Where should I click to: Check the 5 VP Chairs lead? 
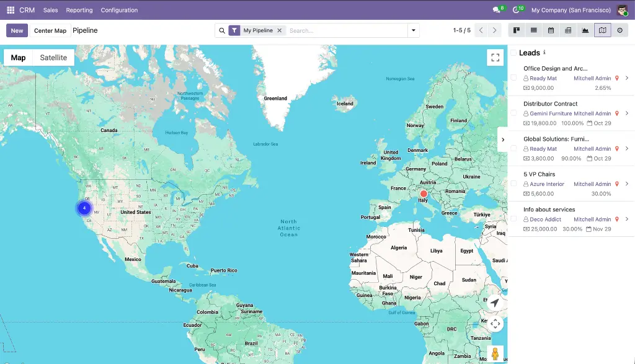pyautogui.click(x=513, y=184)
